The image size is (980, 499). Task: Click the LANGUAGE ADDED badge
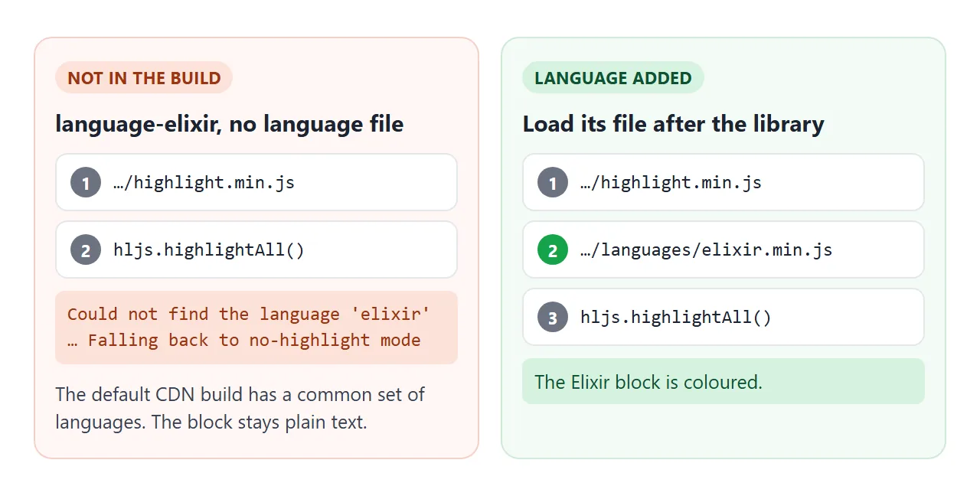tap(612, 77)
